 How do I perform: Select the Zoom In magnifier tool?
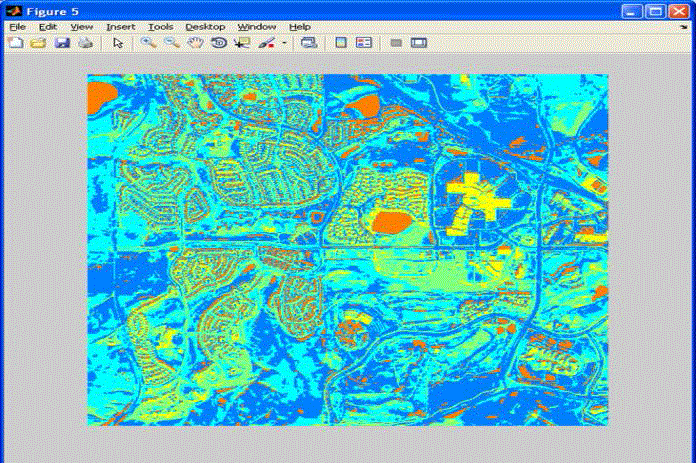coord(148,43)
